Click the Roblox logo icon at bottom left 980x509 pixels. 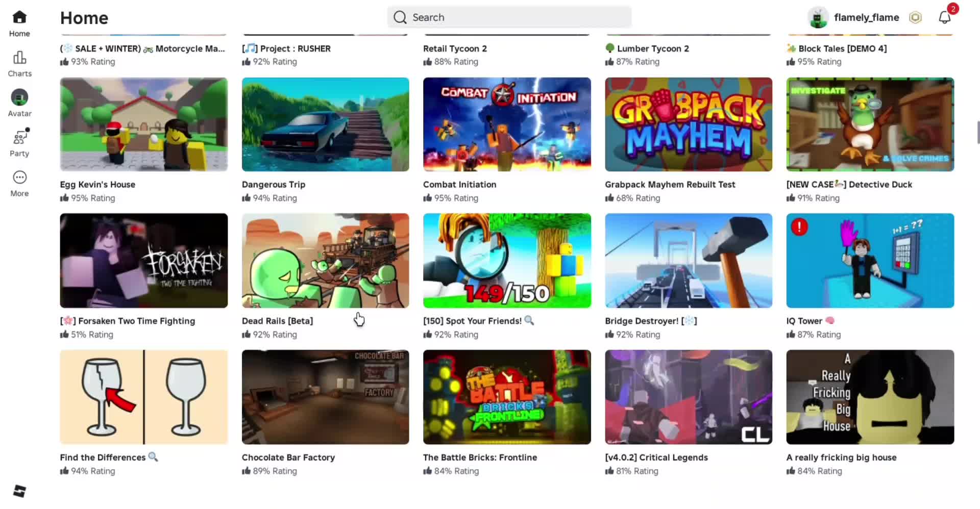19,491
